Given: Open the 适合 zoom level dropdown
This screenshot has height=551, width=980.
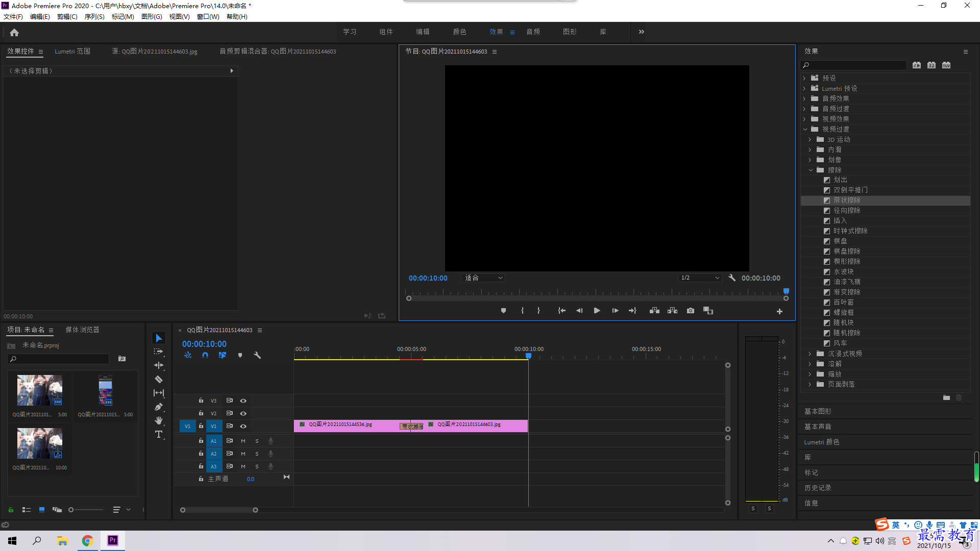Looking at the screenshot, I should tap(483, 278).
